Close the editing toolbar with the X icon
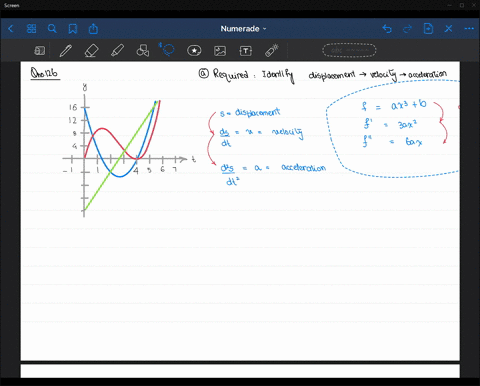The height and width of the screenshot is (386, 480). (449, 29)
